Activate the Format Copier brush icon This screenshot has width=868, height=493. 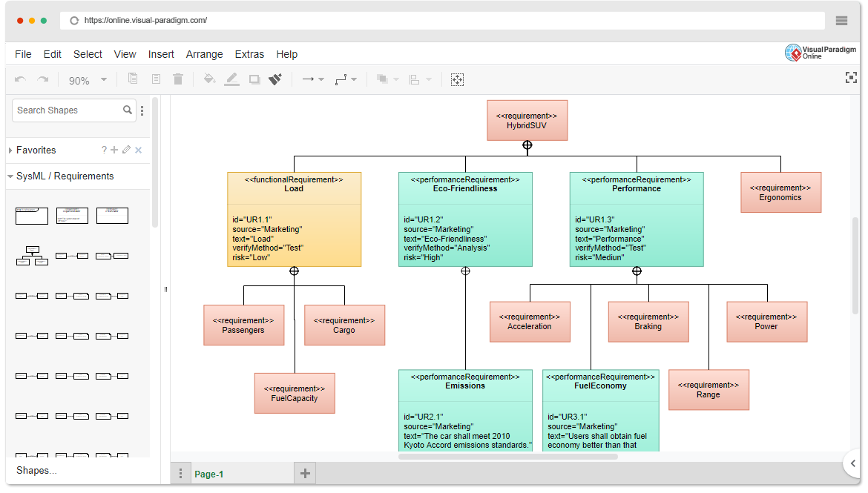pos(275,79)
